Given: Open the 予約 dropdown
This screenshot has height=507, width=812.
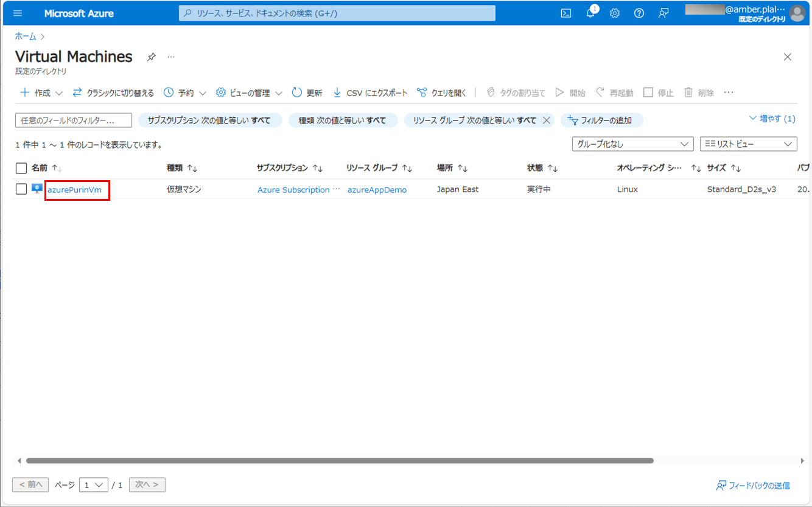Looking at the screenshot, I should coord(185,93).
